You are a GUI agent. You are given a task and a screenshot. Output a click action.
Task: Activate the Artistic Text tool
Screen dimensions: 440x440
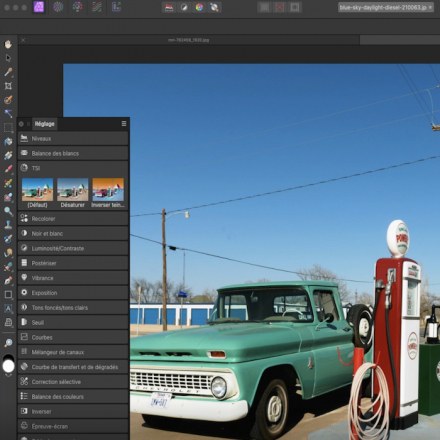coord(8,309)
